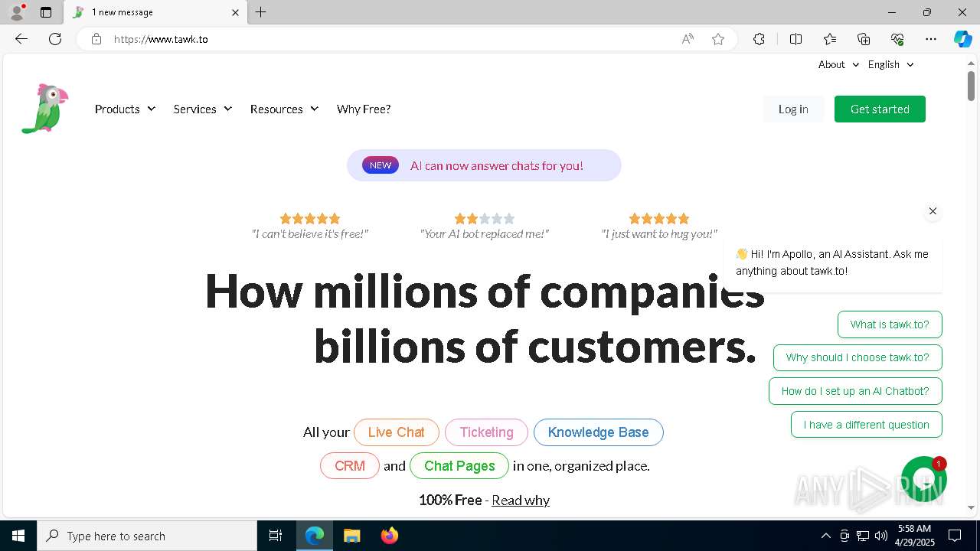Image resolution: width=980 pixels, height=551 pixels.
Task: Open the tab actions menu icon
Action: tap(46, 12)
